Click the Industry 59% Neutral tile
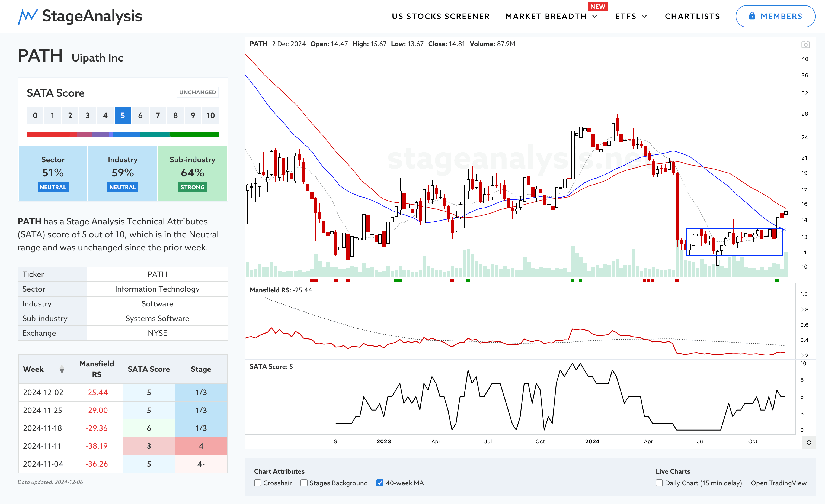825x504 pixels. (x=123, y=173)
